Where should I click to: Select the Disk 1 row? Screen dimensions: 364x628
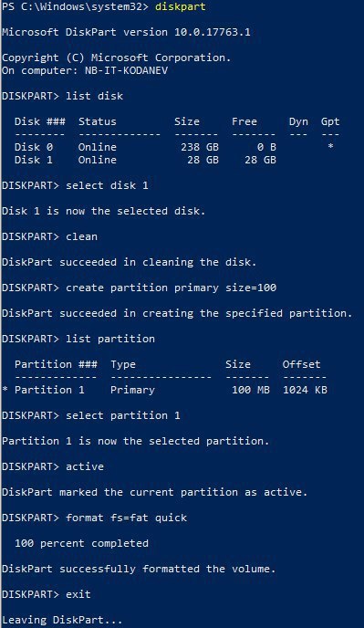(x=145, y=160)
